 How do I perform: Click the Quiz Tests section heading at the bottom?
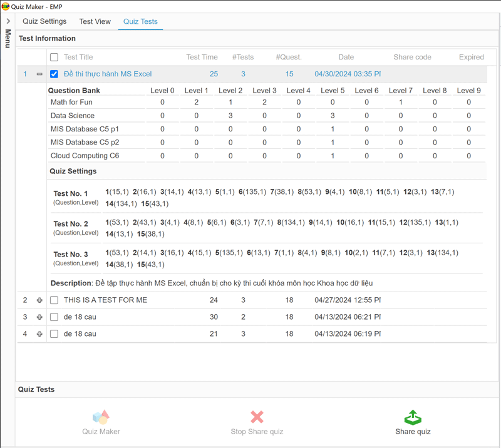(x=36, y=389)
